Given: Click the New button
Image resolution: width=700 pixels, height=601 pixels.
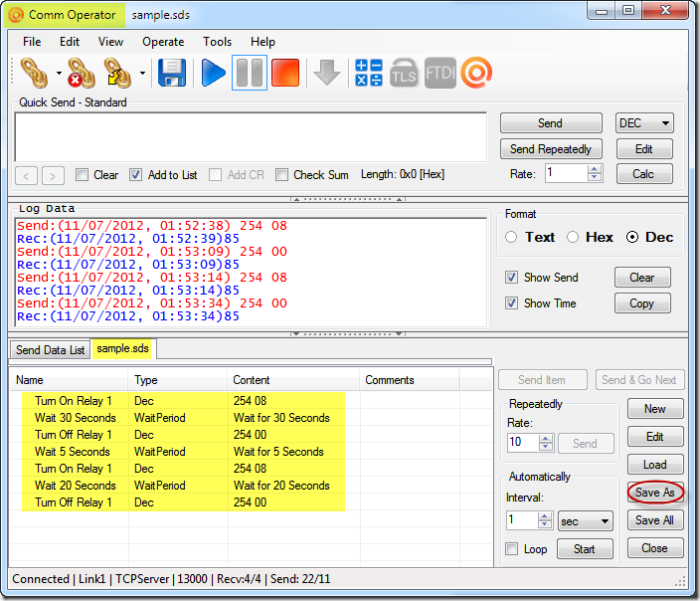Looking at the screenshot, I should (655, 409).
